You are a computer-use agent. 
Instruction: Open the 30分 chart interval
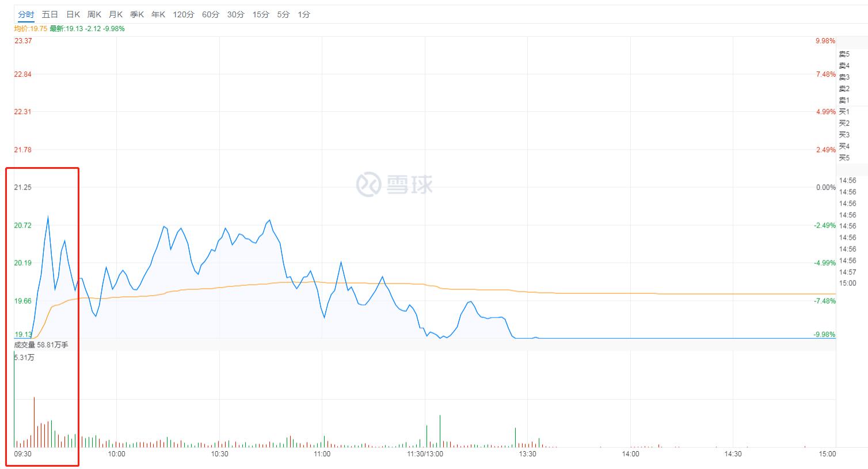tap(235, 14)
